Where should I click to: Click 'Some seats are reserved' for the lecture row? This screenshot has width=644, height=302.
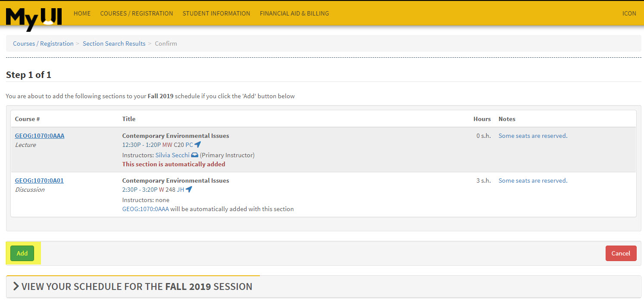[x=533, y=136]
